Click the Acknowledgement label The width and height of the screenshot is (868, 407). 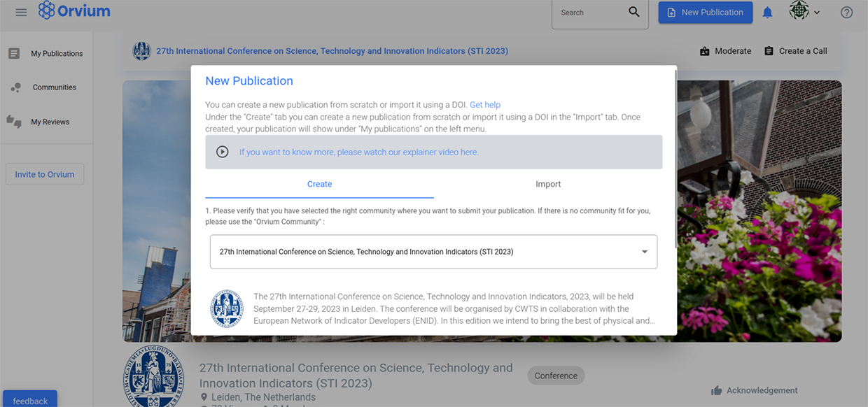pyautogui.click(x=762, y=390)
